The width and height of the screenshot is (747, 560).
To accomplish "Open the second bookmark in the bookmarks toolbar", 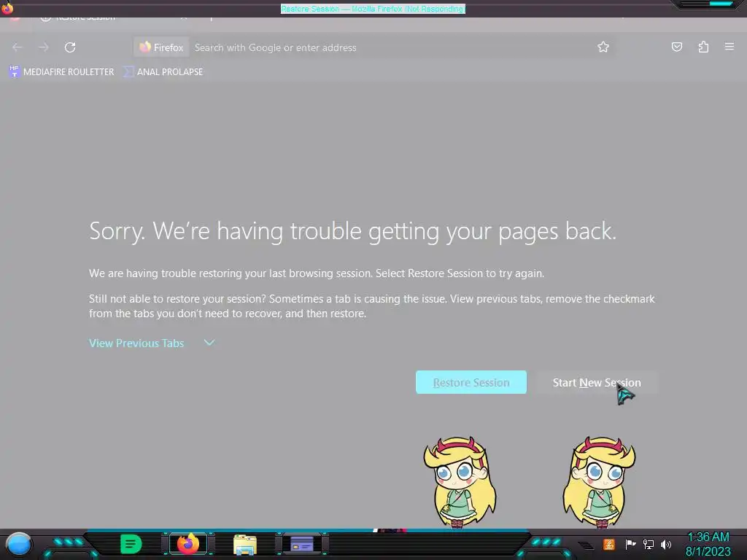I will (x=163, y=72).
